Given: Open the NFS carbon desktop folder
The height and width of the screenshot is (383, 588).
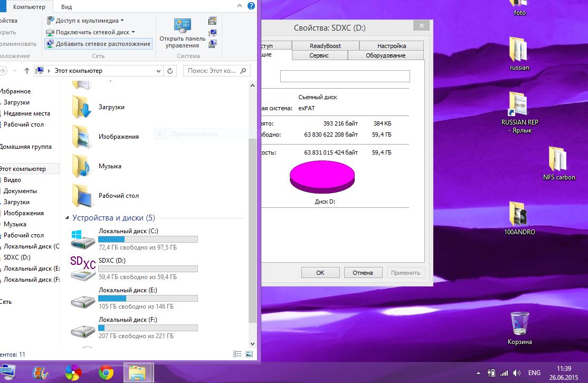Looking at the screenshot, I should pos(558,160).
